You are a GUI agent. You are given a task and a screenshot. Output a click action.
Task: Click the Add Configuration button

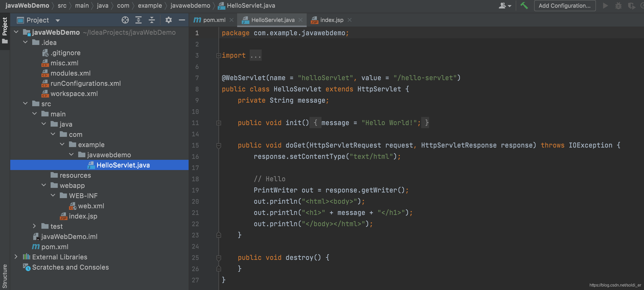click(565, 6)
